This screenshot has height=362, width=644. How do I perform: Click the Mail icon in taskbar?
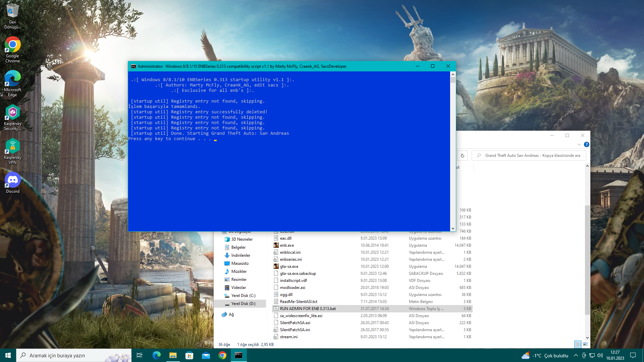[206, 355]
